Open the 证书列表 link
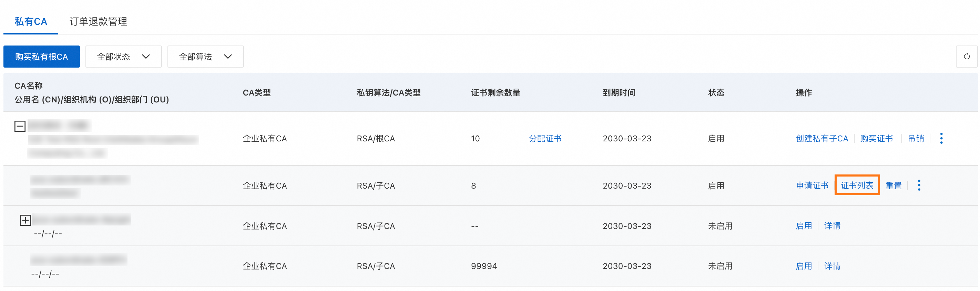This screenshot has height=291, width=980. (x=857, y=185)
